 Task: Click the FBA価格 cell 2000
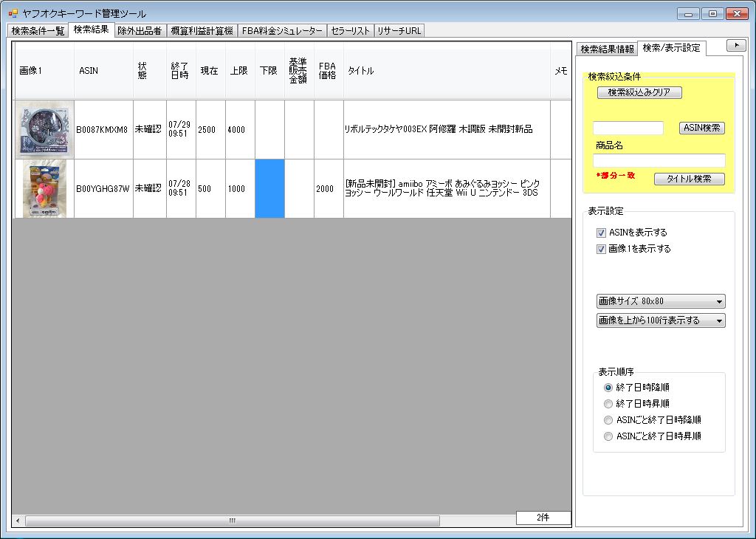(x=329, y=189)
